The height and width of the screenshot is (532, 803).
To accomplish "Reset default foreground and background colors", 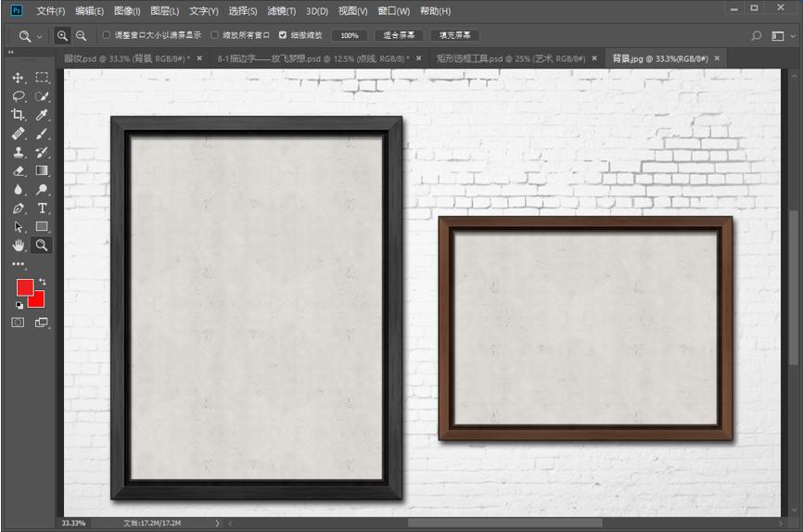I will point(19,305).
